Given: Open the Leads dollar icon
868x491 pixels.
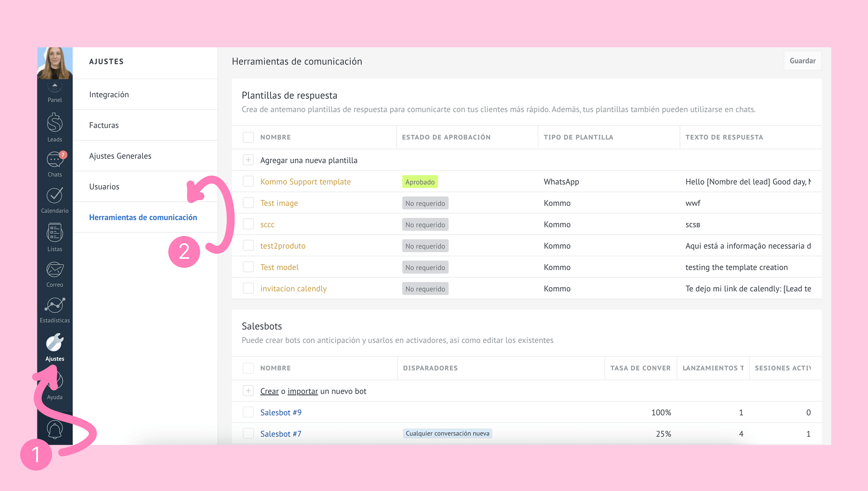Looking at the screenshot, I should (55, 123).
